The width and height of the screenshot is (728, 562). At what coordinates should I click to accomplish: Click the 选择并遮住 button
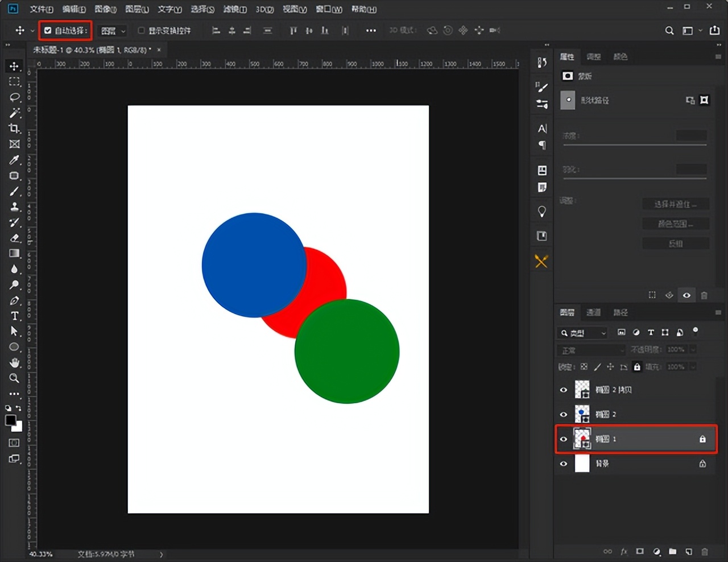click(x=675, y=204)
